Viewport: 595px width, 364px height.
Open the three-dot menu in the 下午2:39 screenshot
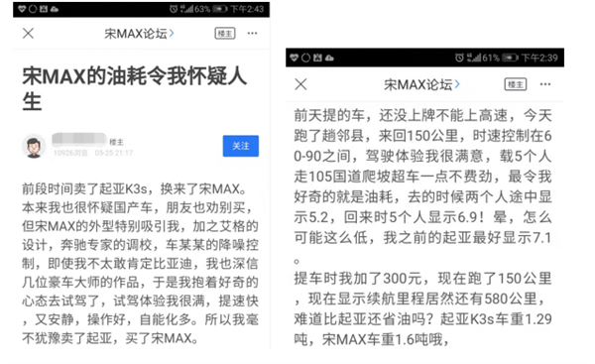(545, 84)
